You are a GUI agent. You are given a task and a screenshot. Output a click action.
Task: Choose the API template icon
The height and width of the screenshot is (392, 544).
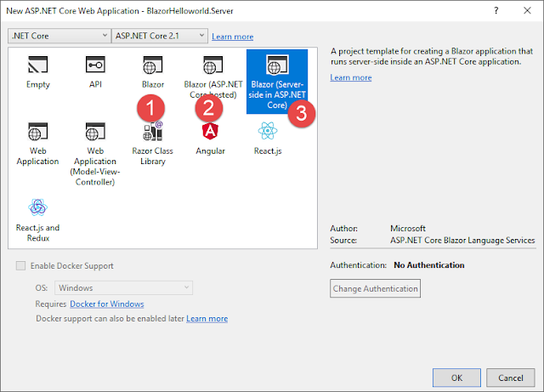click(x=95, y=65)
